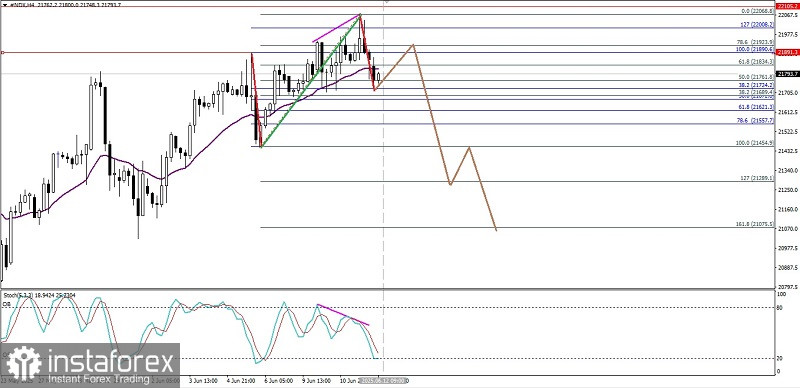Select the 4 Jun 21:00 time label

pyautogui.click(x=241, y=381)
